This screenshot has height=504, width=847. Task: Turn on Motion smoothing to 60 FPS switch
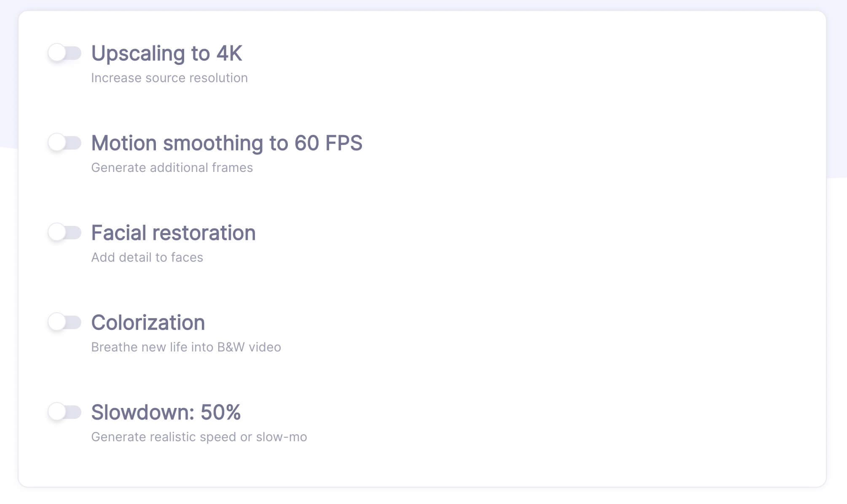pyautogui.click(x=64, y=143)
